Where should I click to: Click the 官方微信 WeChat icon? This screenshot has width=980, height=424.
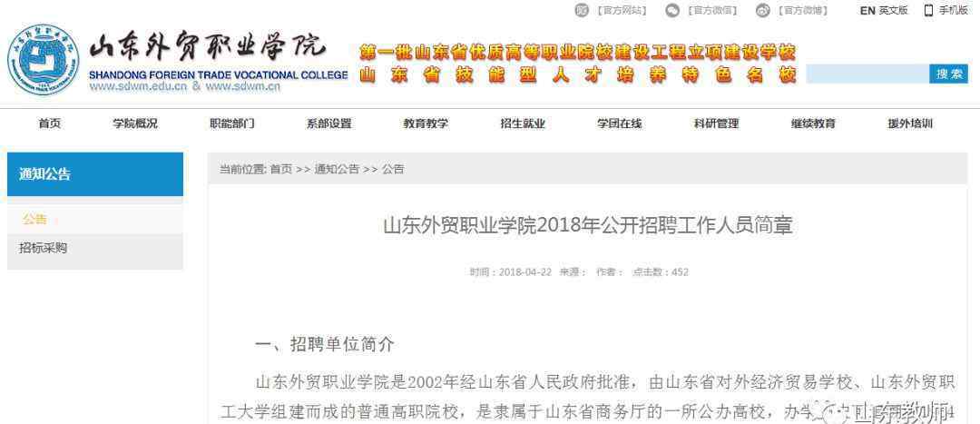[x=672, y=10]
